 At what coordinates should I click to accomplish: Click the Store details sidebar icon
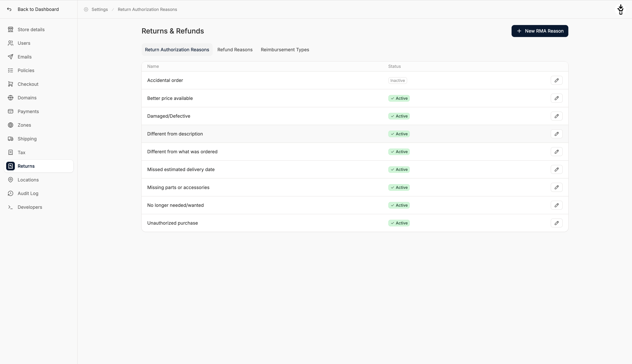[x=11, y=29]
